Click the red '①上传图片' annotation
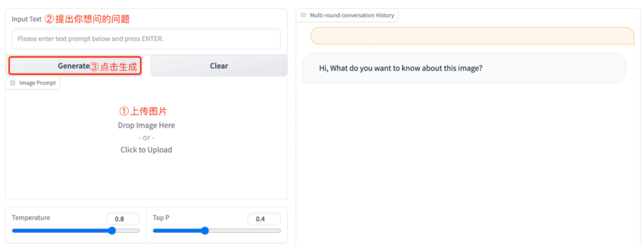 pos(143,112)
